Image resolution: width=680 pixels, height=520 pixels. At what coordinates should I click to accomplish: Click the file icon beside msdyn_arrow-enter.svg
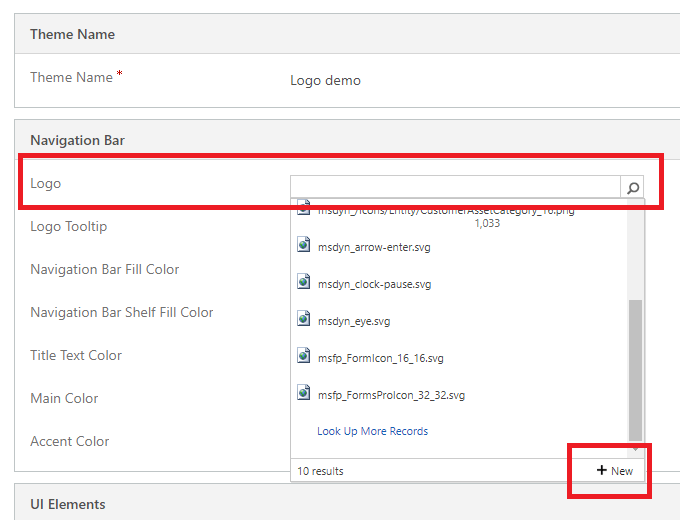(305, 246)
